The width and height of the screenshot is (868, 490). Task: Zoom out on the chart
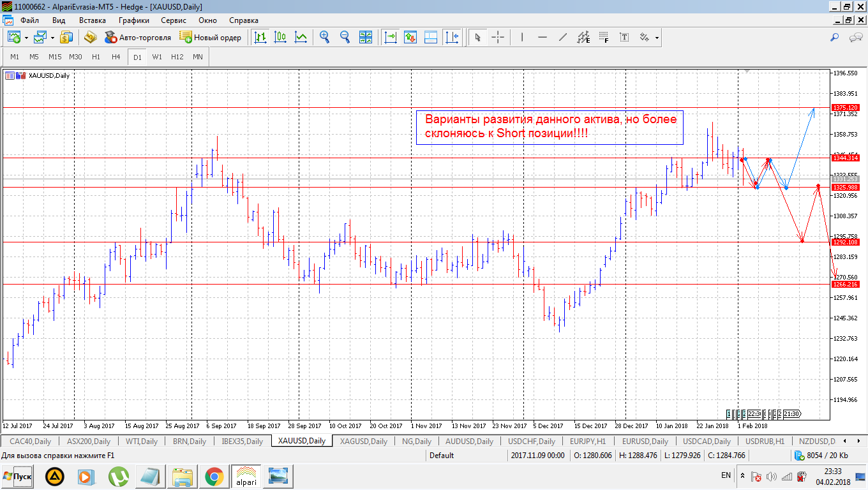pyautogui.click(x=345, y=38)
